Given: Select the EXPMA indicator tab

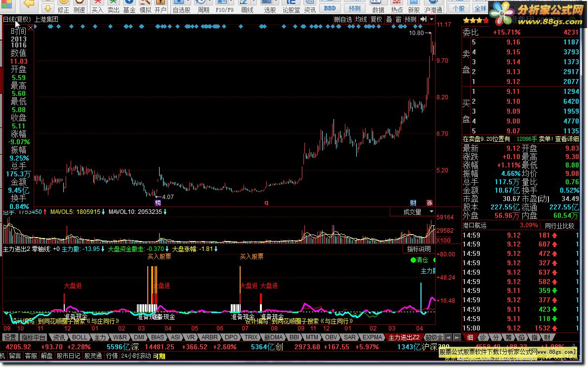Looking at the screenshot, I should [x=372, y=337].
